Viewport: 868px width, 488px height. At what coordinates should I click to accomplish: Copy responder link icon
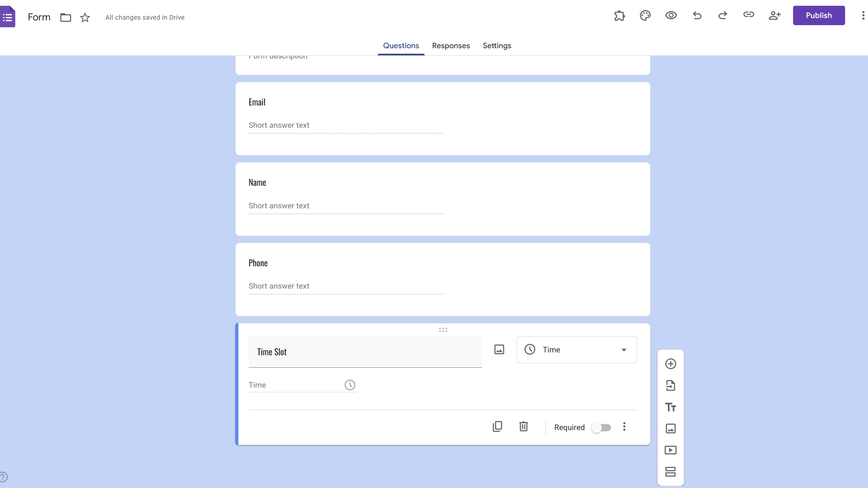point(748,15)
